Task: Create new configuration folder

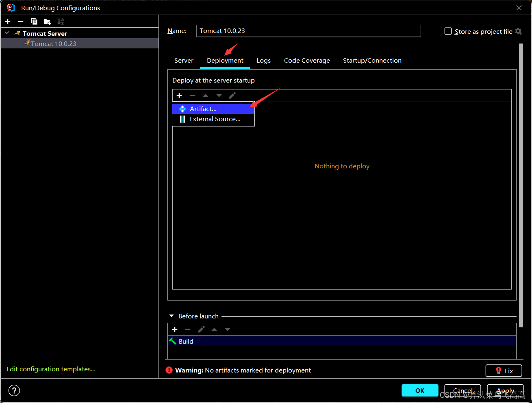Action: point(48,22)
